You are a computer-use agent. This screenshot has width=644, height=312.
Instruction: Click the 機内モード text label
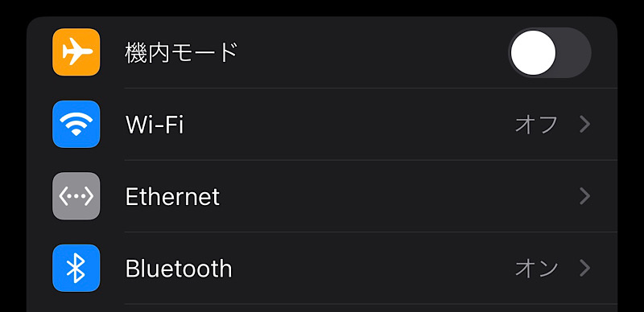(x=182, y=52)
